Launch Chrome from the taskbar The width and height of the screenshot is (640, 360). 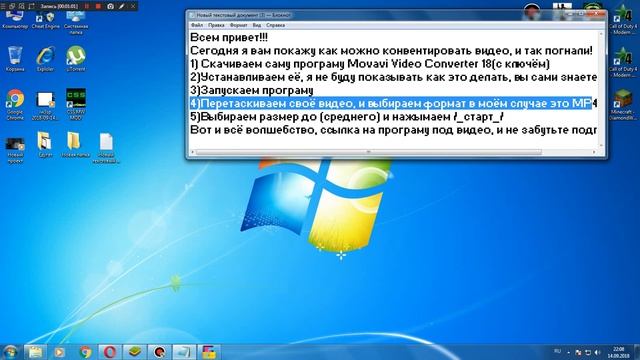coord(85,352)
